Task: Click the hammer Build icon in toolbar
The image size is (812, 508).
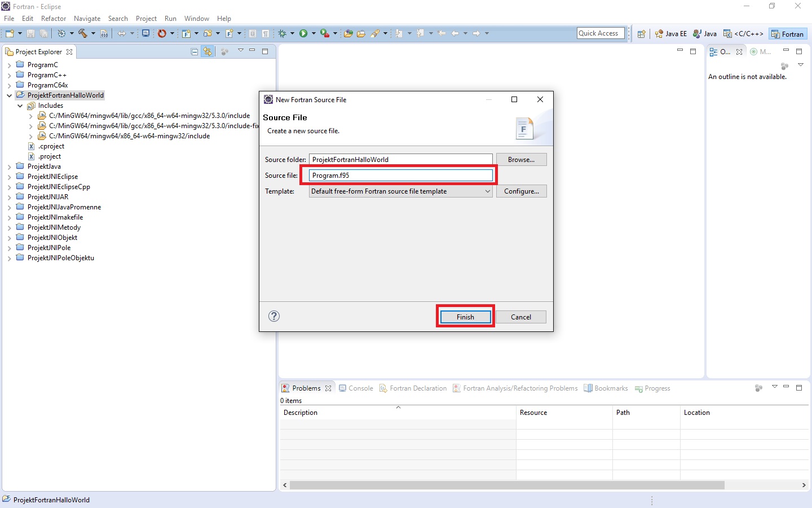Action: [83, 34]
